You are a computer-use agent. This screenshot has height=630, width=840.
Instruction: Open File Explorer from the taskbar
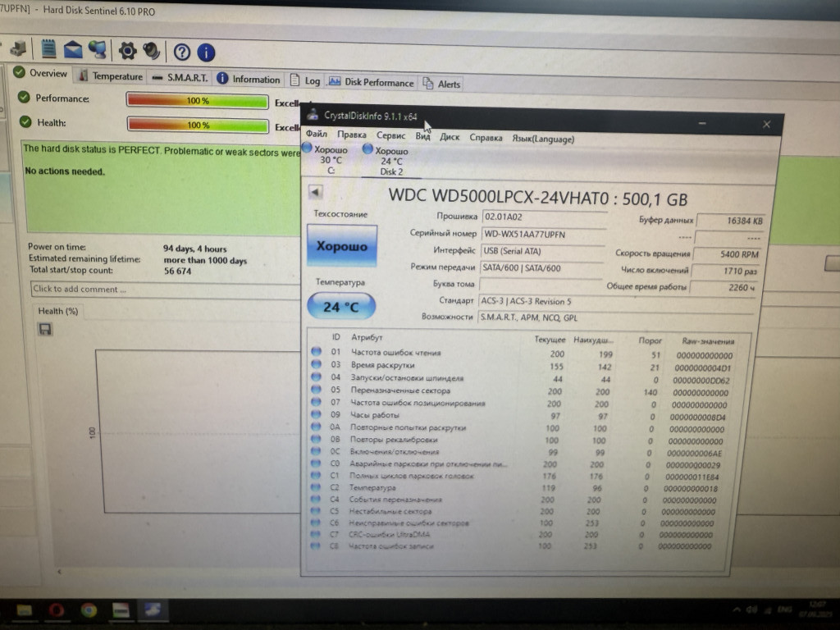click(24, 609)
